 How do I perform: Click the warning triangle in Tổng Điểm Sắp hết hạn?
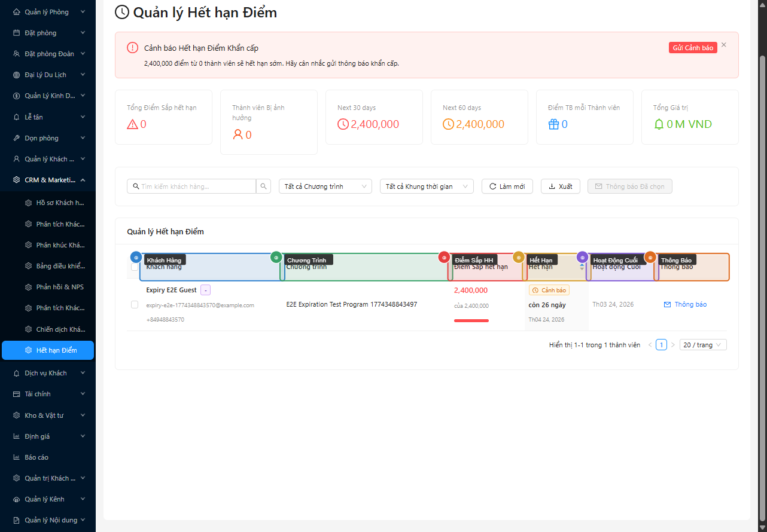coord(132,124)
